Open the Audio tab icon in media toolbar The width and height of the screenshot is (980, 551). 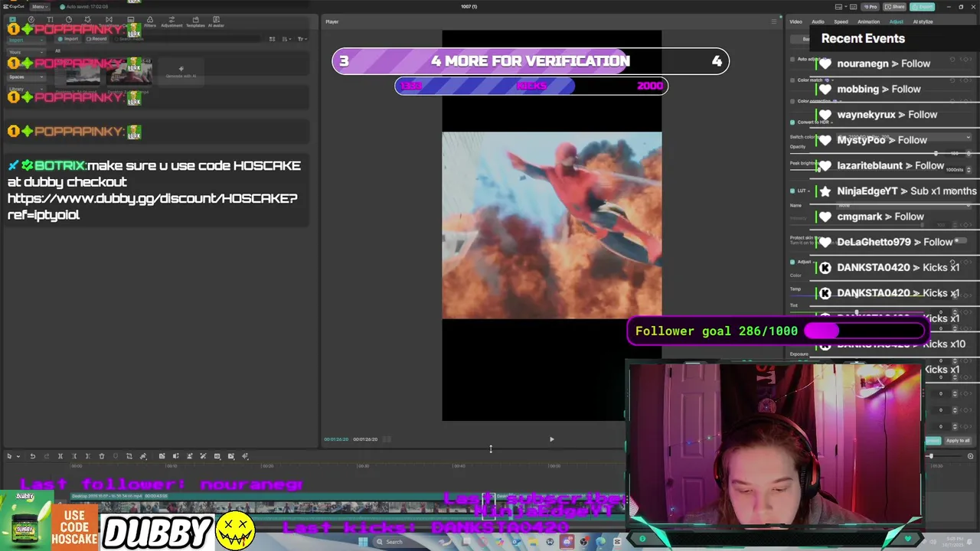point(31,20)
